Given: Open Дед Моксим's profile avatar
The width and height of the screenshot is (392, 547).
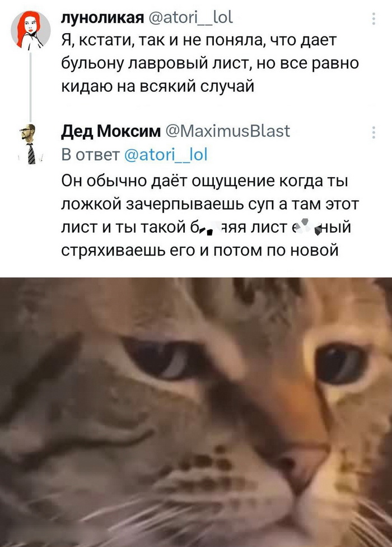Looking at the screenshot, I should tap(30, 143).
